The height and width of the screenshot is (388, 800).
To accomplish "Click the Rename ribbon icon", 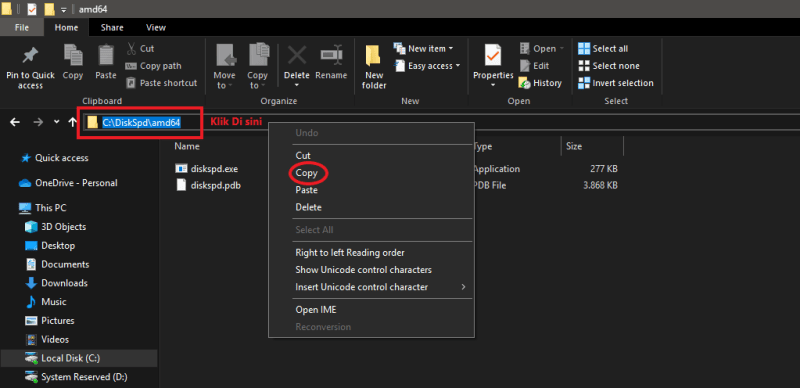I will click(x=331, y=55).
